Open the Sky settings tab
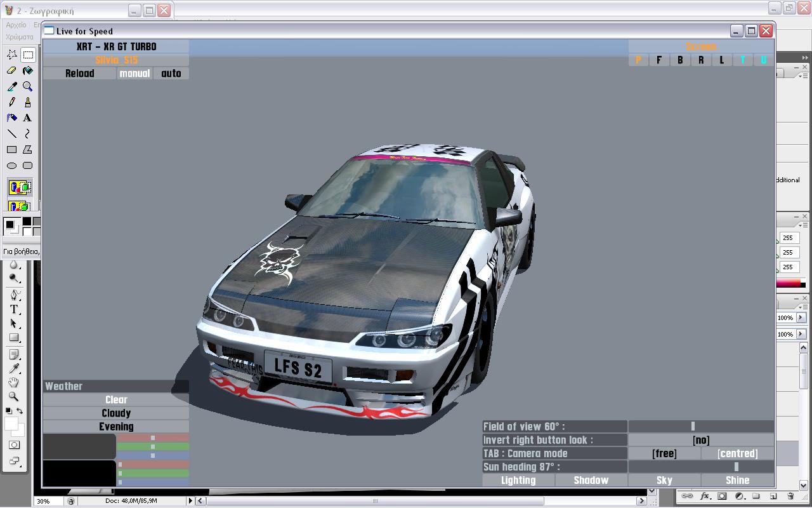Viewport: 812px width, 508px height. pos(664,481)
